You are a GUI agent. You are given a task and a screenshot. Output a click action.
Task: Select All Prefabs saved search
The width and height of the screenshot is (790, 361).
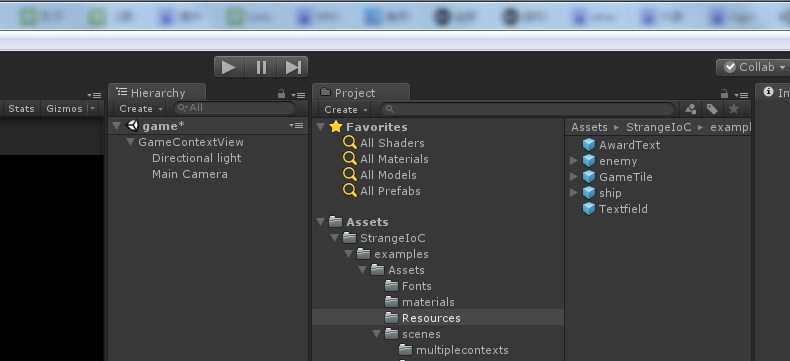[x=390, y=191]
